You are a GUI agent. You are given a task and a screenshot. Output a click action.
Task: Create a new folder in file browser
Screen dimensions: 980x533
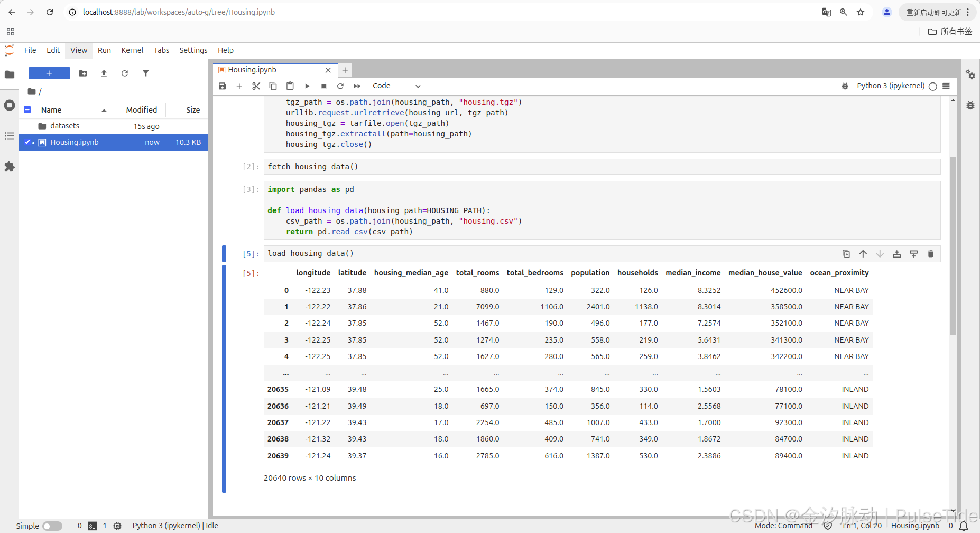point(83,73)
